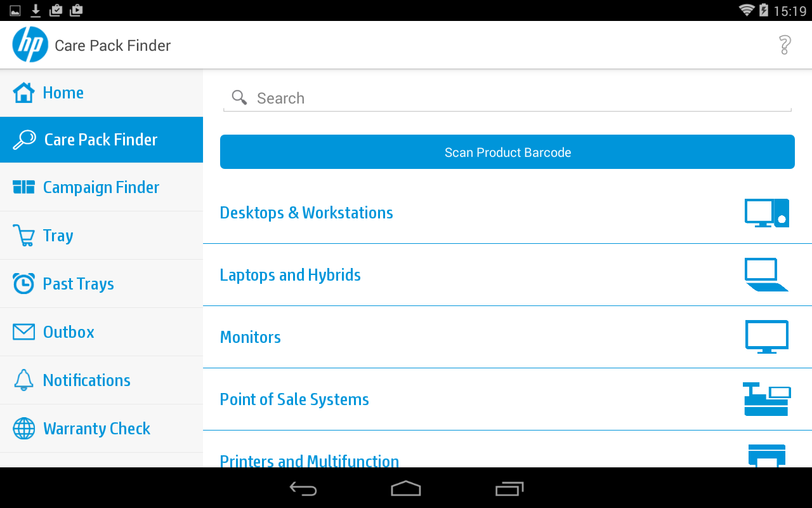Tap the Monitors display icon
This screenshot has width=812, height=508.
point(766,337)
